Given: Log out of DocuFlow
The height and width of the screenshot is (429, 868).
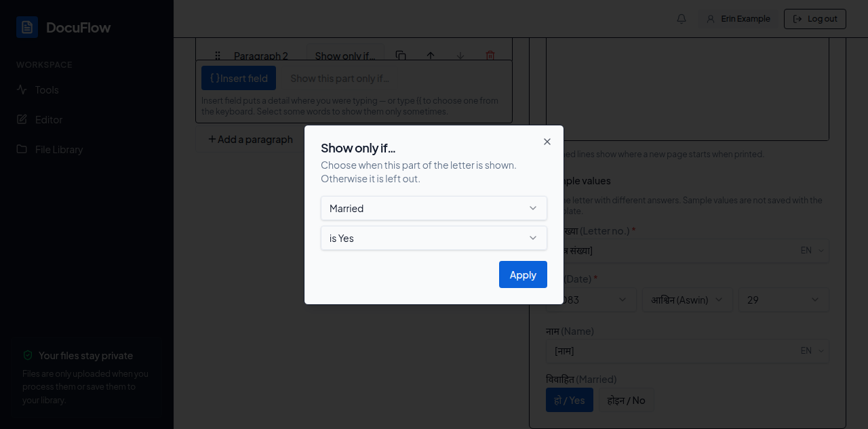Looking at the screenshot, I should pyautogui.click(x=815, y=19).
